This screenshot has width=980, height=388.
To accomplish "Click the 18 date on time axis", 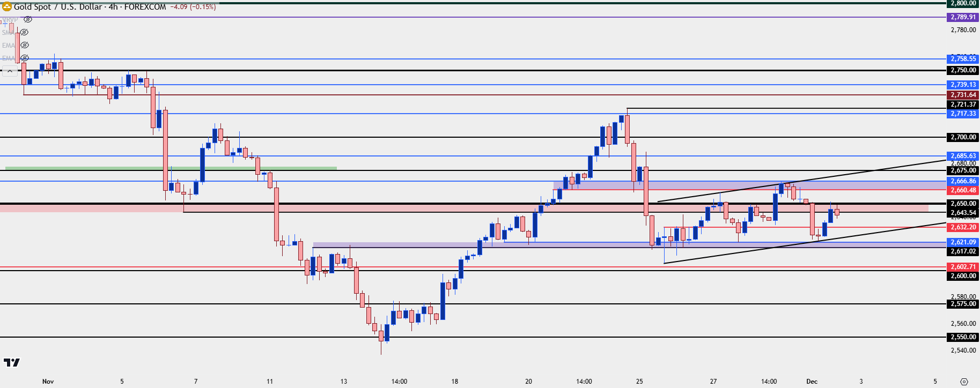I will 454,382.
